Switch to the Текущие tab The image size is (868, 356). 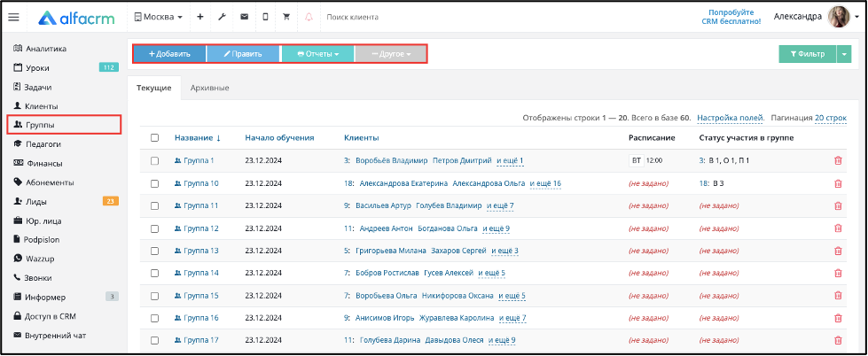(154, 88)
